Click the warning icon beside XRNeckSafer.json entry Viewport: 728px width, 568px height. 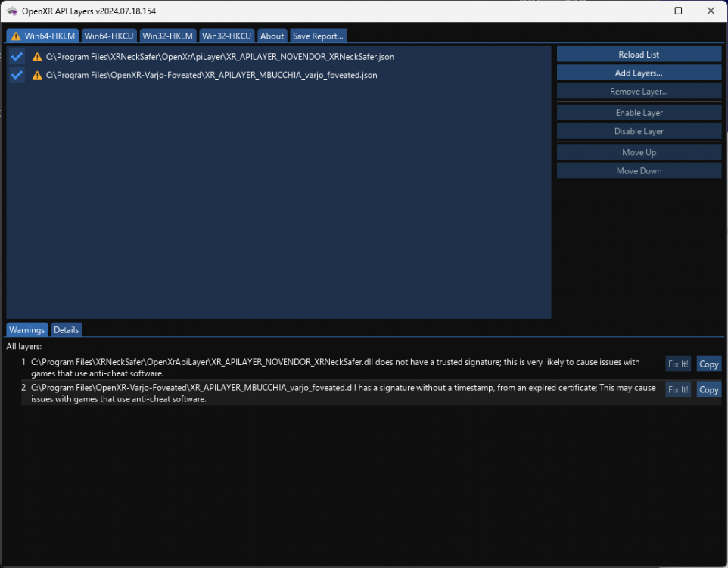point(37,56)
